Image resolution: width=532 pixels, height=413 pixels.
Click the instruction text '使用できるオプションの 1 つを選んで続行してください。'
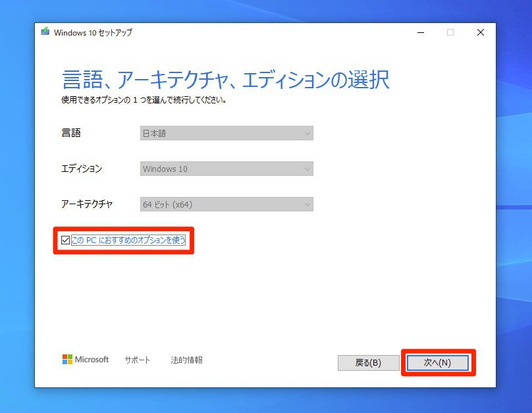pos(144,99)
